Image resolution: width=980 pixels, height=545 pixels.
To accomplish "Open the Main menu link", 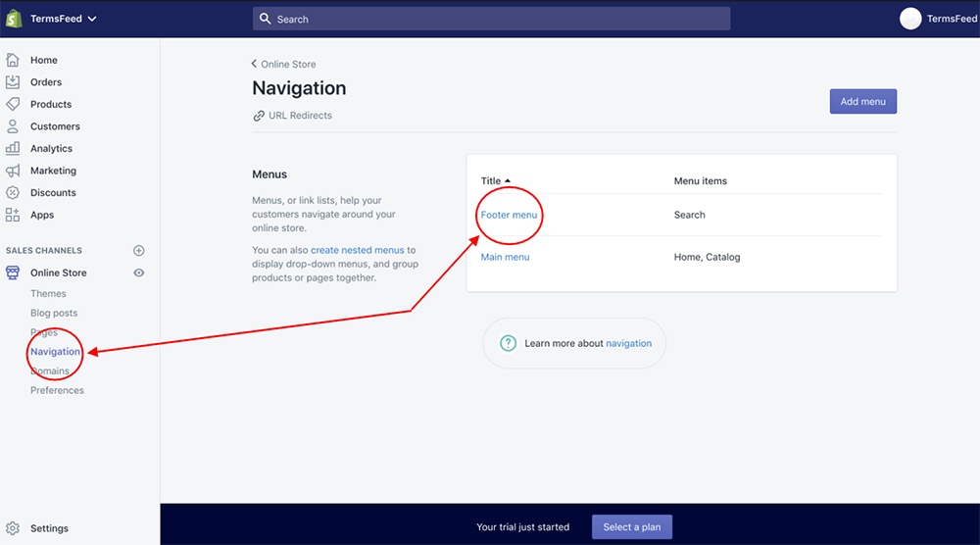I will click(x=505, y=257).
